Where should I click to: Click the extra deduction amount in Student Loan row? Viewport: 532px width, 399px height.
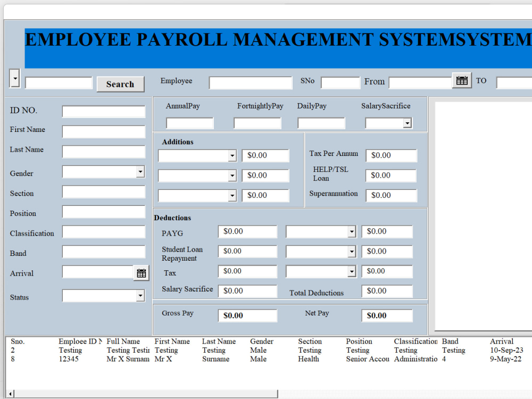[387, 252]
